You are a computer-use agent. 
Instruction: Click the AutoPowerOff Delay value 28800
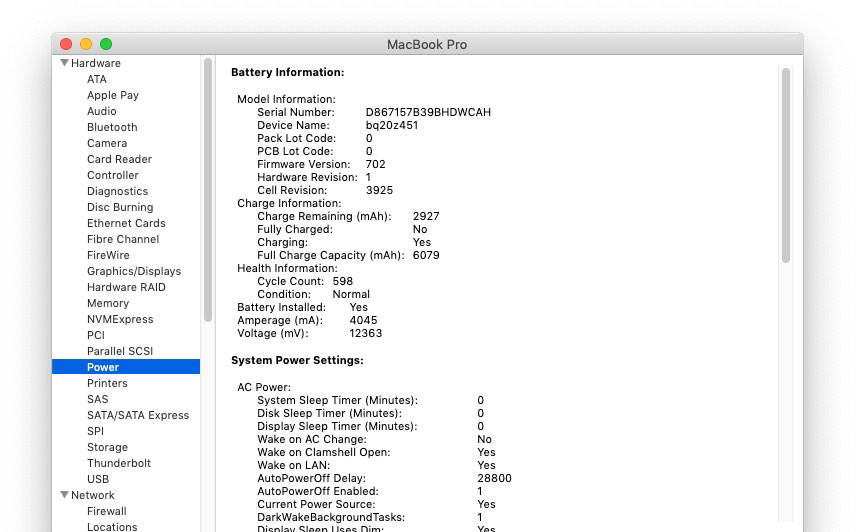(494, 478)
